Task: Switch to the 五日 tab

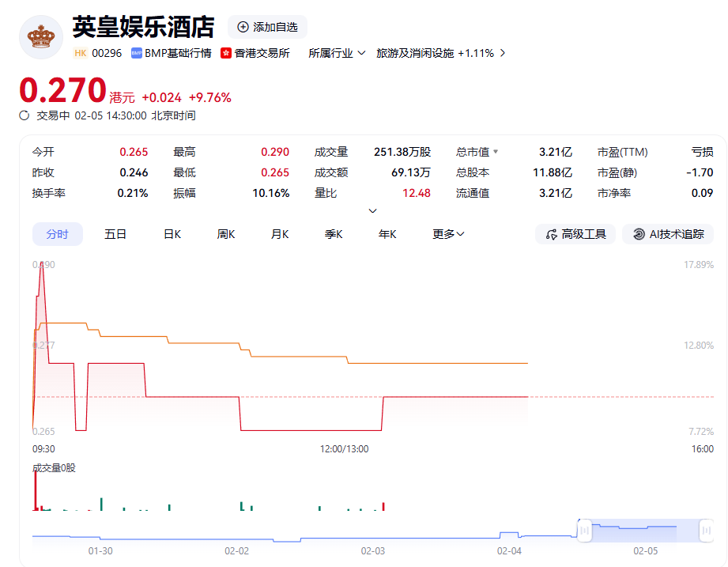Action: 117,234
